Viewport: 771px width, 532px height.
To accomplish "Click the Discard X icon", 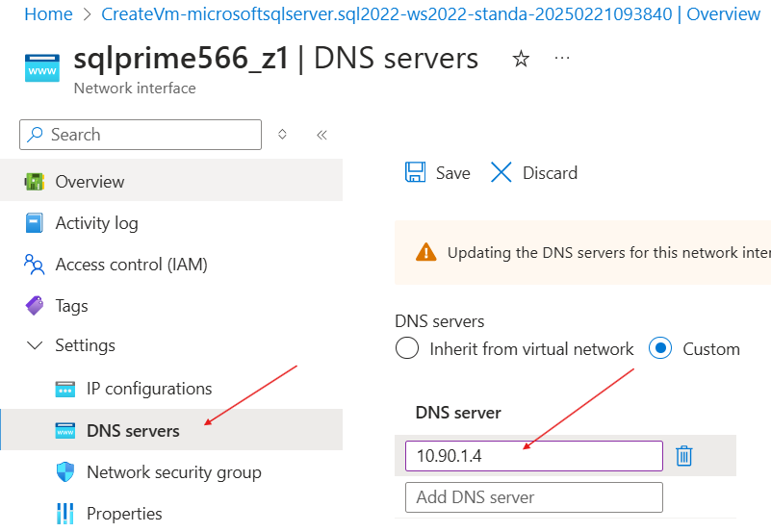I will 501,172.
